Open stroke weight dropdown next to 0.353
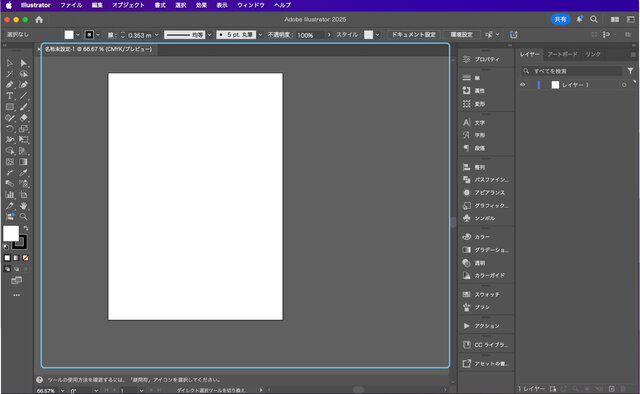 tap(157, 35)
